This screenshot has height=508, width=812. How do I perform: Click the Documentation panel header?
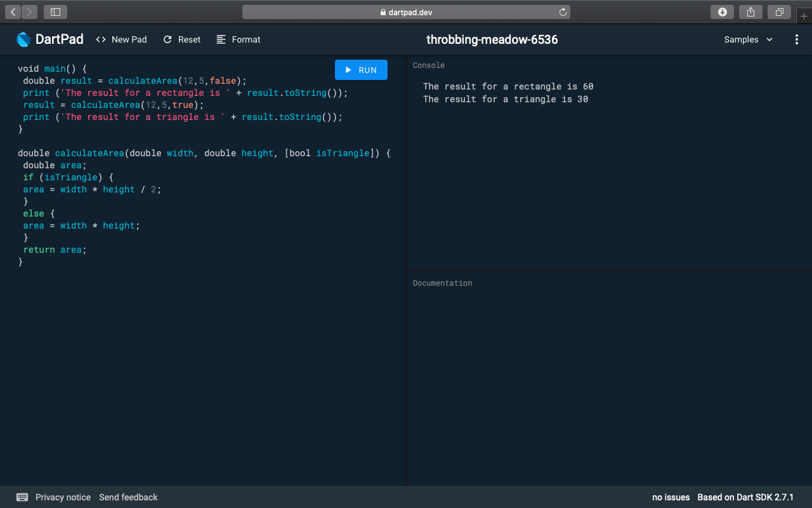tap(442, 283)
